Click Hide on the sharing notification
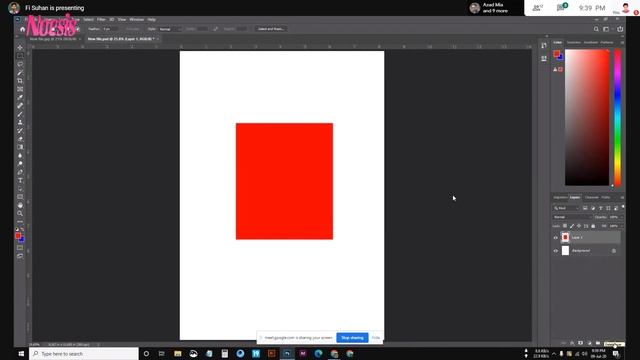Image resolution: width=640 pixels, height=360 pixels. (x=376, y=338)
